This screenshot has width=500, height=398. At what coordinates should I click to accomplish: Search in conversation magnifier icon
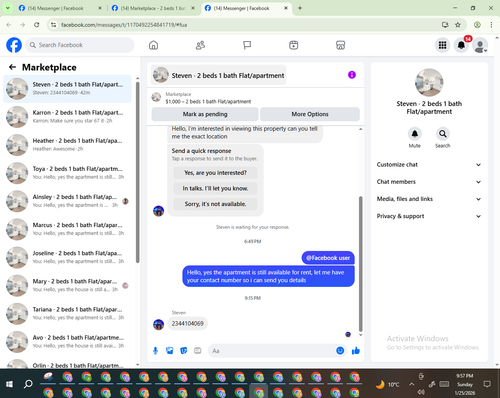(443, 134)
